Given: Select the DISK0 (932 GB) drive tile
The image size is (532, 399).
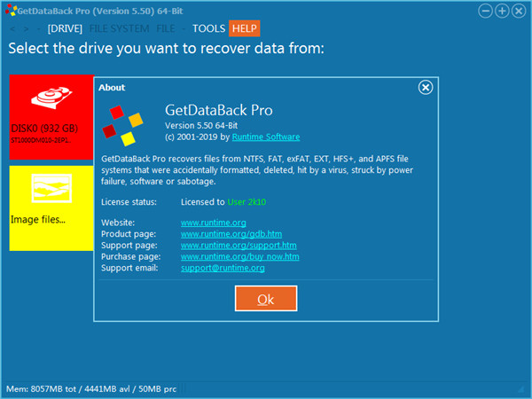Looking at the screenshot, I should pyautogui.click(x=51, y=117).
